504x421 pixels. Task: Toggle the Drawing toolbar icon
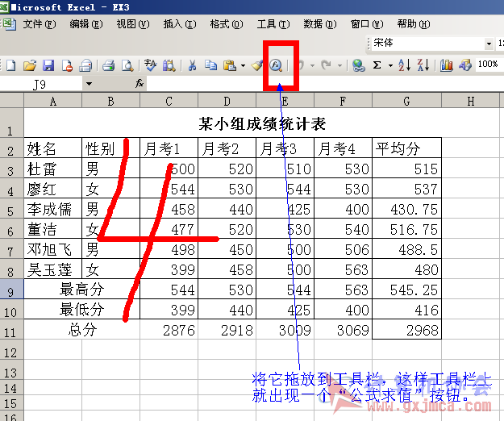pyautogui.click(x=465, y=65)
